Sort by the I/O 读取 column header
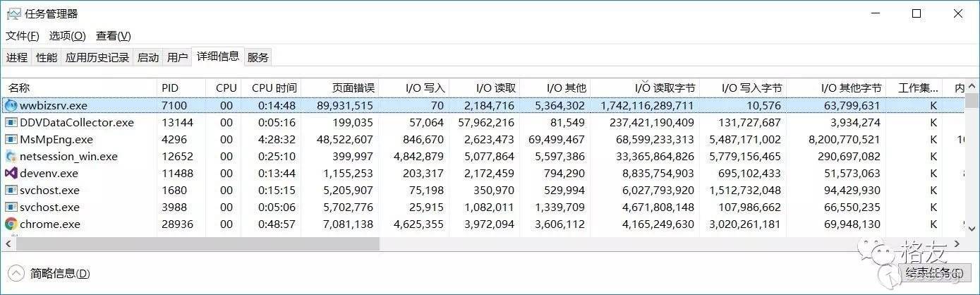This screenshot has width=980, height=295. pos(484,88)
